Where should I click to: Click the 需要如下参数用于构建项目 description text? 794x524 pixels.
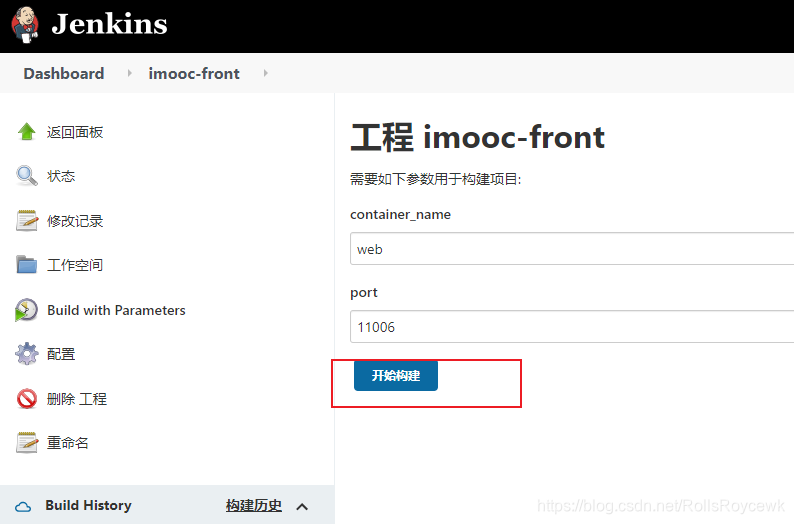(x=435, y=179)
